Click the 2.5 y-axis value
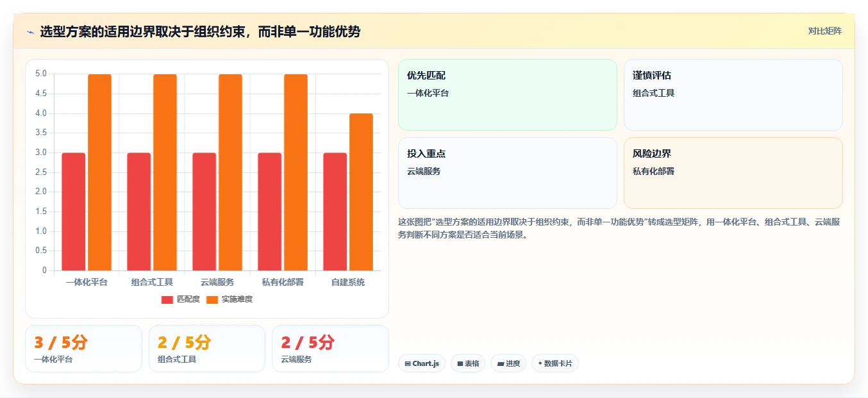868x398 pixels. (x=41, y=172)
